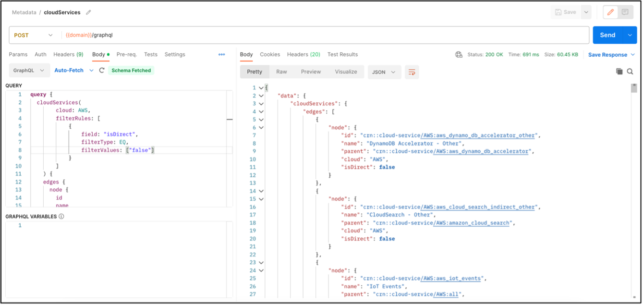Open the response Cookies tab
Image resolution: width=644 pixels, height=305 pixels.
[270, 54]
